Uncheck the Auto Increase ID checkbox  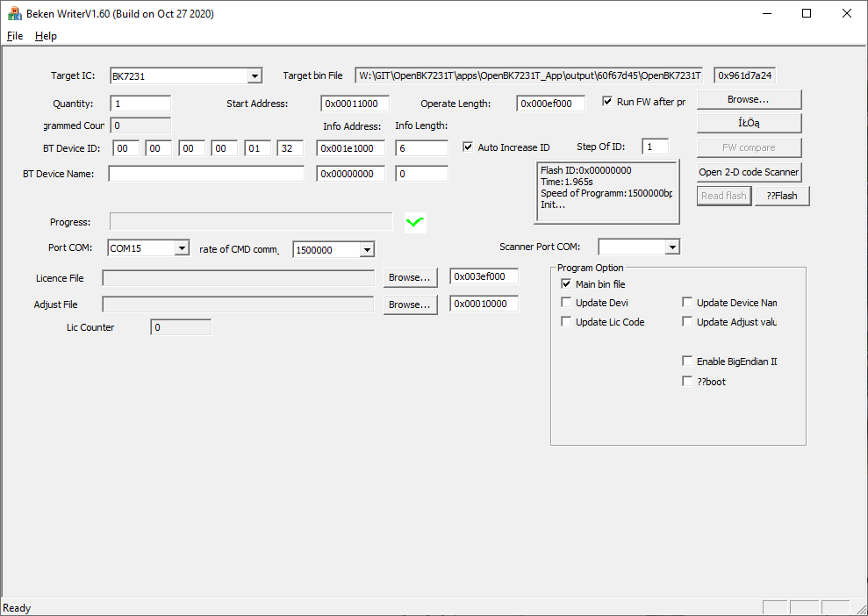[x=469, y=147]
